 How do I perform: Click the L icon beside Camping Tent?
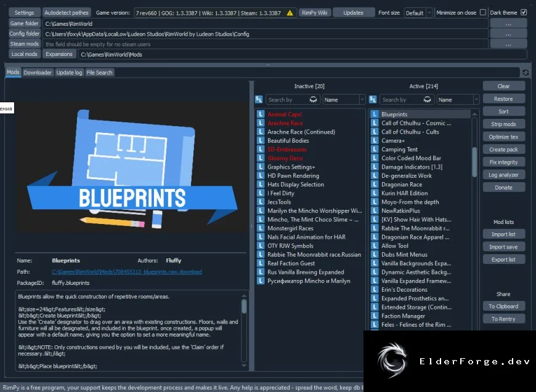[375, 149]
